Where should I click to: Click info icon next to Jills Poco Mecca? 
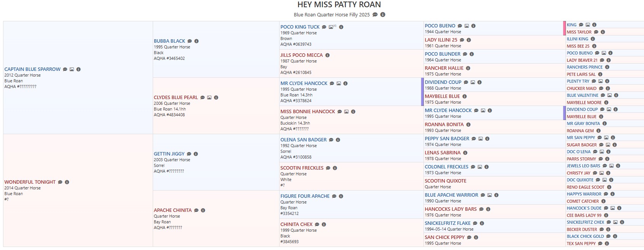point(328,55)
